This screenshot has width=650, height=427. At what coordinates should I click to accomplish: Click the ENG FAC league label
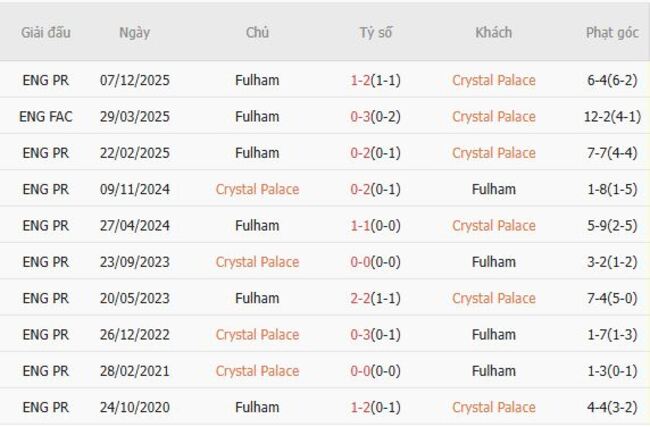[46, 116]
